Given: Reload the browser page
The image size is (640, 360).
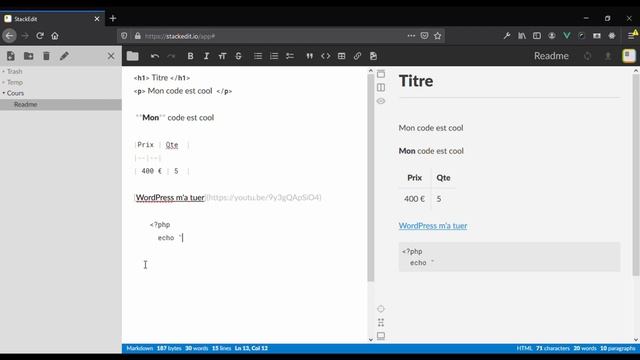Looking at the screenshot, I should click(x=40, y=36).
